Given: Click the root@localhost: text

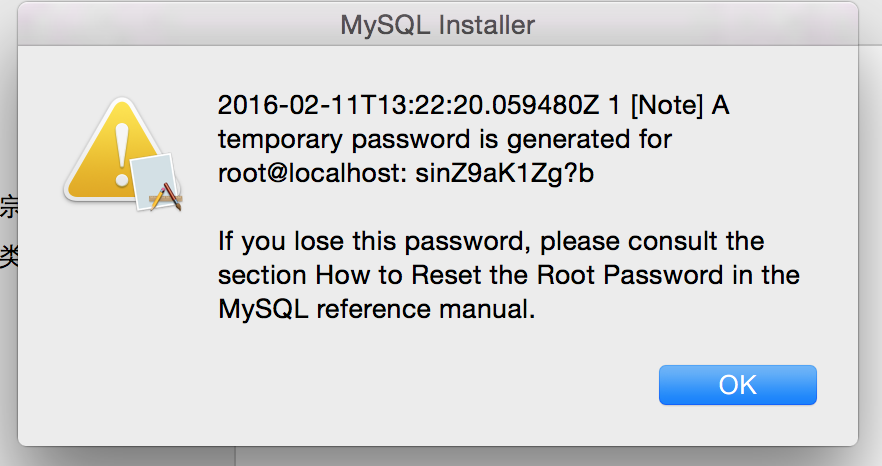Looking at the screenshot, I should tap(312, 173).
